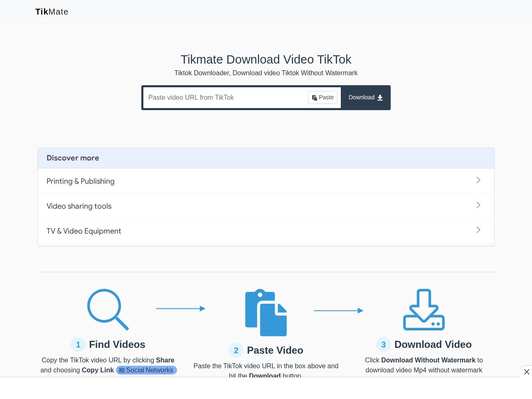
Task: Click the Paste clipboard button
Action: tap(323, 98)
